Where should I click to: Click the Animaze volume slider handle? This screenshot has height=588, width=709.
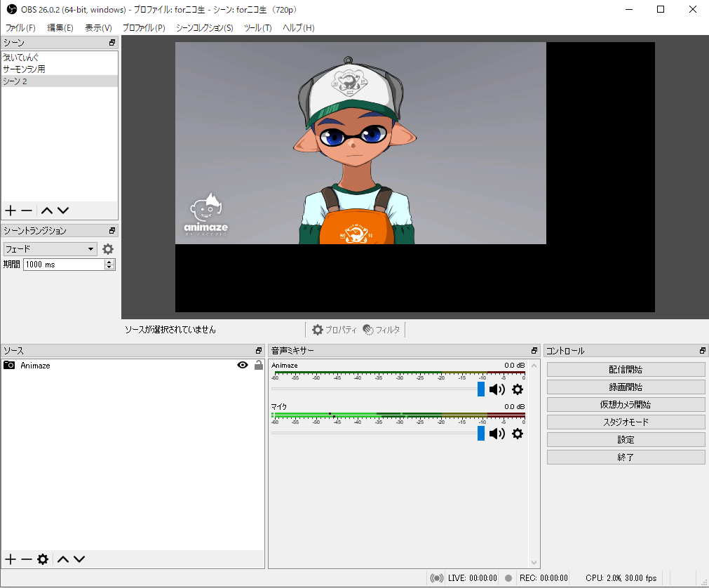481,389
